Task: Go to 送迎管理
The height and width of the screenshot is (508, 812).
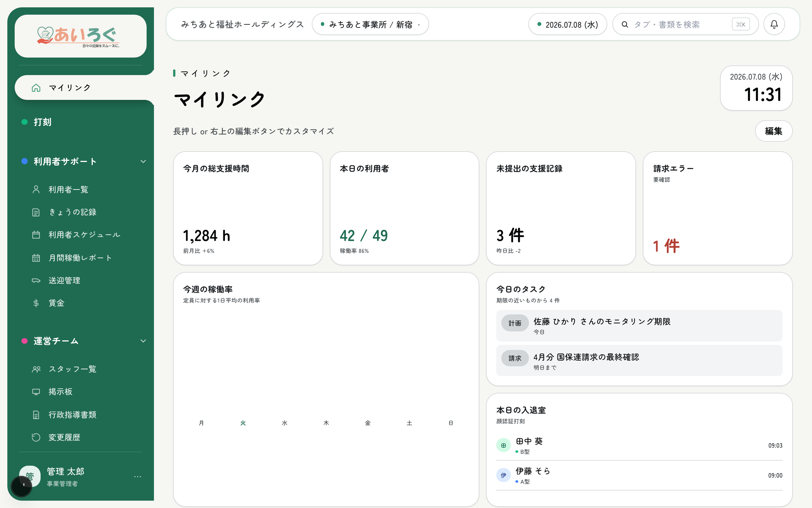Action: 64,281
